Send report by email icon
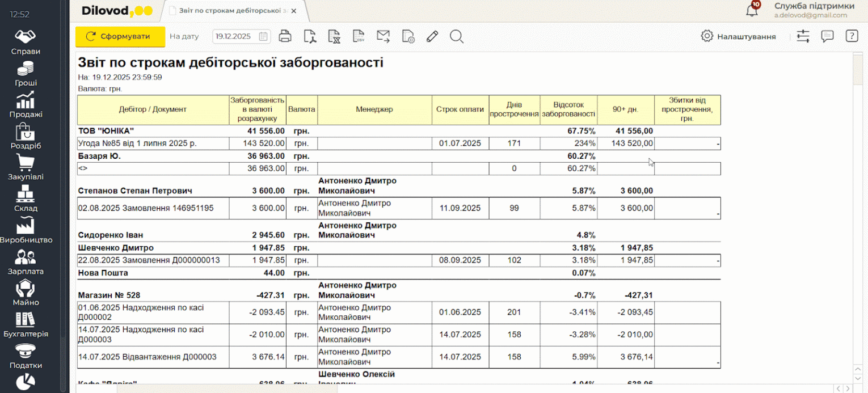868x393 pixels. (384, 36)
